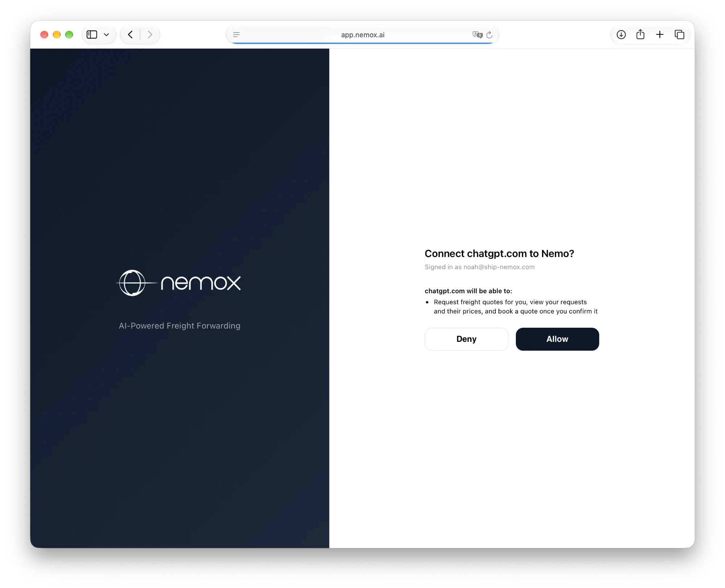Open the sidebar tab group dropdown chevron
The image size is (725, 588).
point(106,35)
